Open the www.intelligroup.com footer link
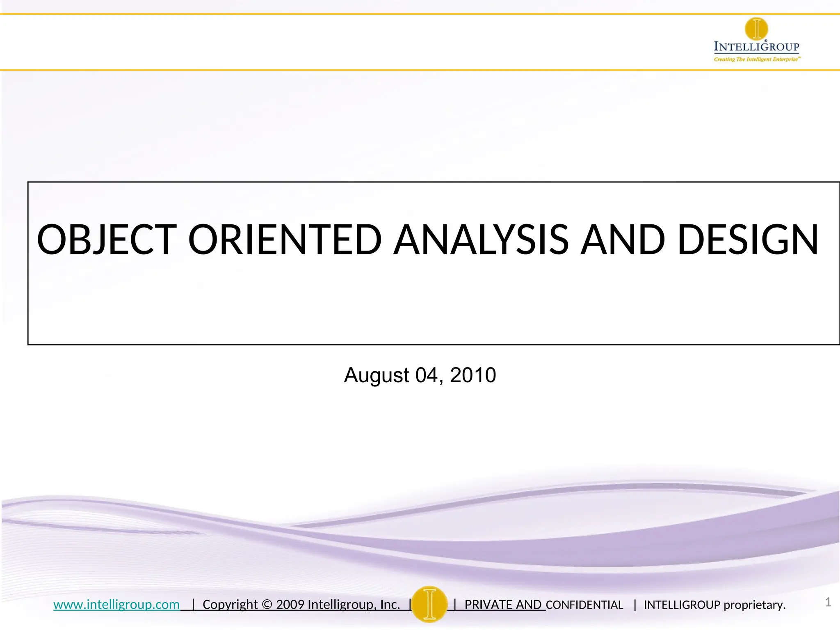Image resolution: width=840 pixels, height=630 pixels. 116,605
